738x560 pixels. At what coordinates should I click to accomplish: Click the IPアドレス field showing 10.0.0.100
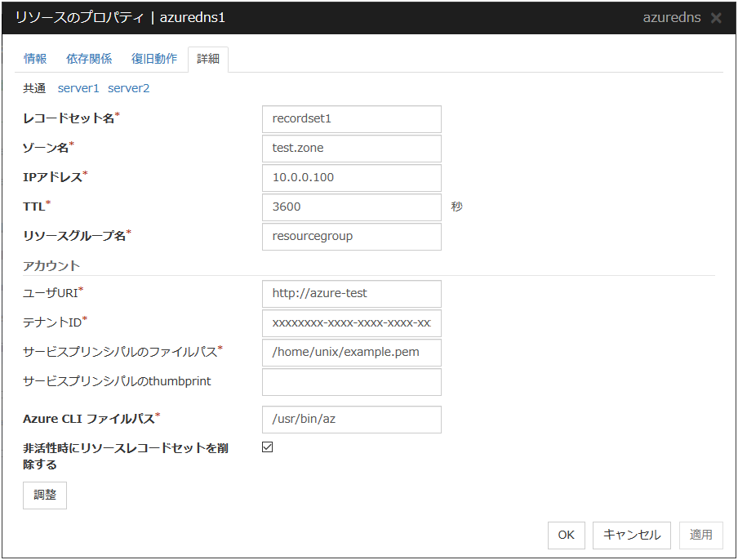click(351, 177)
